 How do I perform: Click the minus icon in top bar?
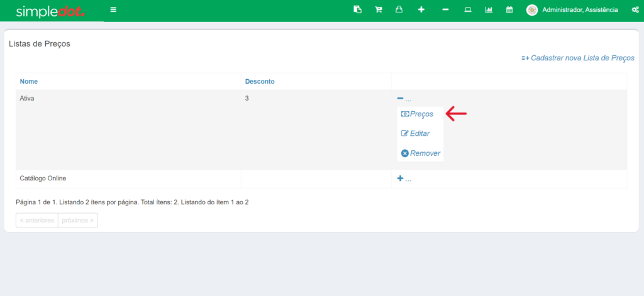[x=445, y=10]
